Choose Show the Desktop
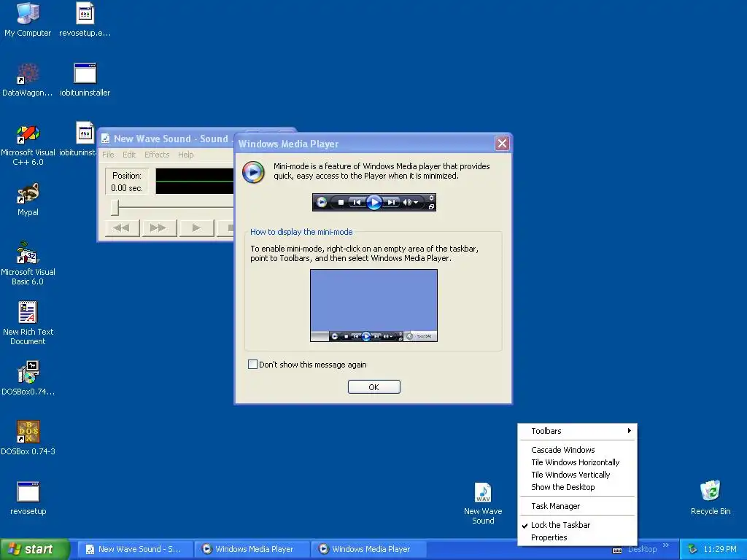This screenshot has width=747, height=560. (578, 487)
